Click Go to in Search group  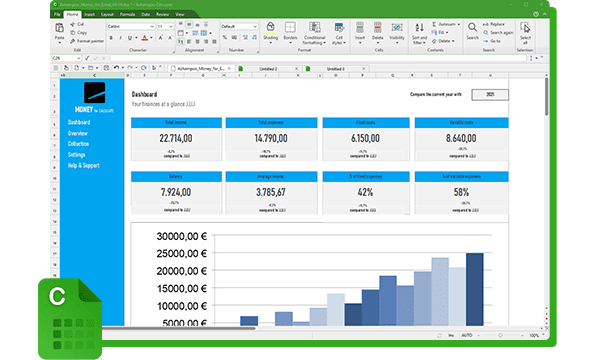pos(492,41)
